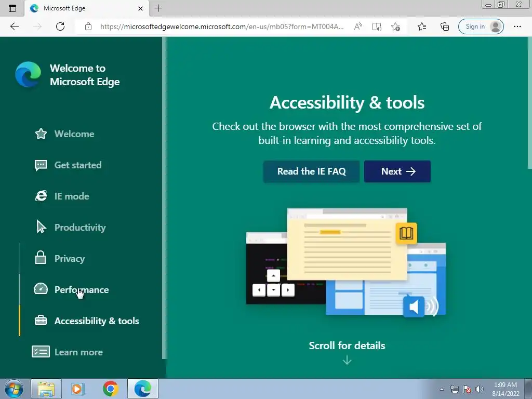Click the network tray icon
Image resolution: width=532 pixels, height=399 pixels.
tap(454, 389)
